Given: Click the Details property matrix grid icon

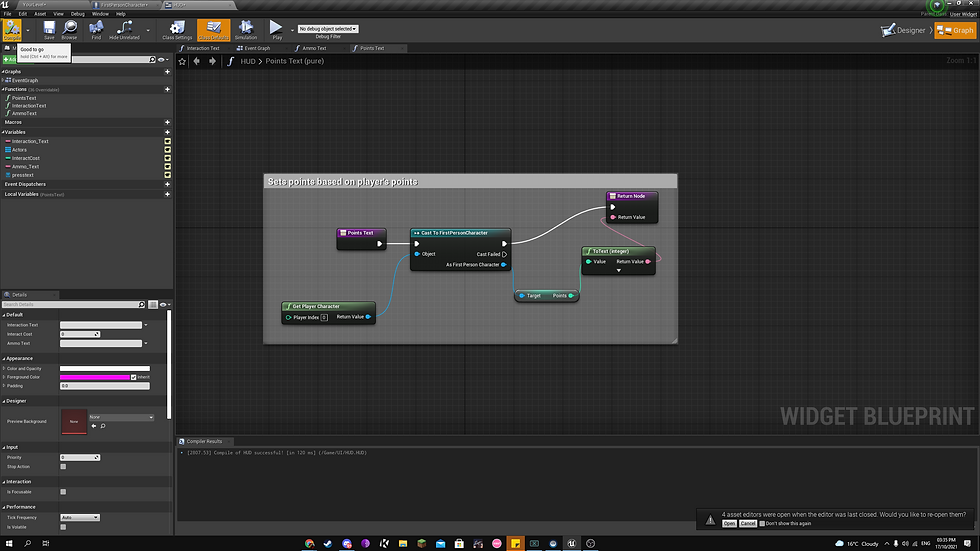Looking at the screenshot, I should [x=152, y=305].
